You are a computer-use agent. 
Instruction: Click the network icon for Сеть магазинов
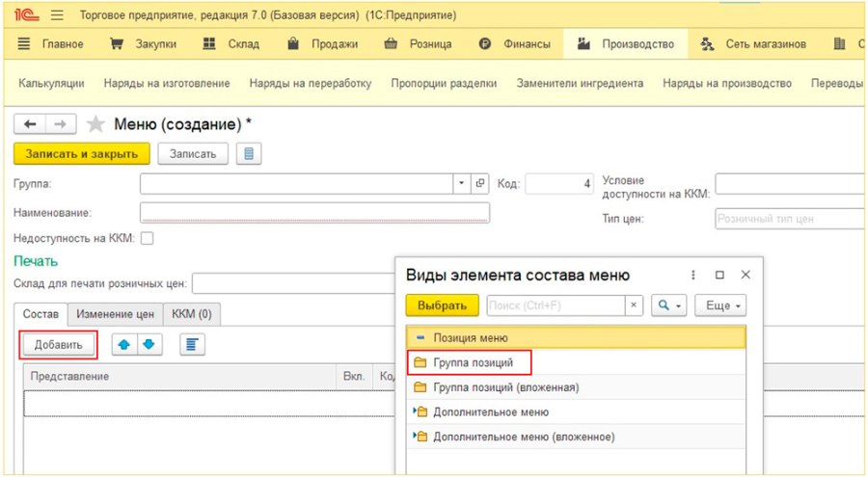tap(707, 43)
